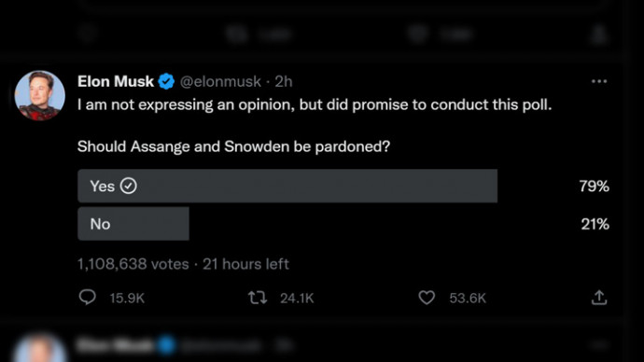Open the share upload icon
This screenshot has width=644, height=362.
[x=599, y=297]
